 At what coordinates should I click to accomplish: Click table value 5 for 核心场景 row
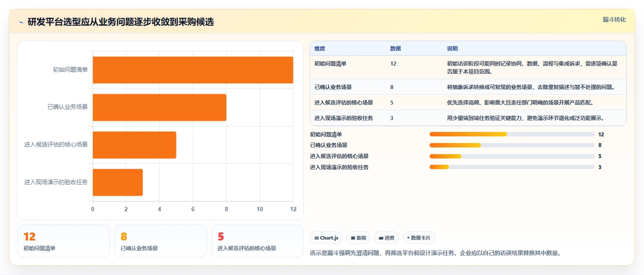(x=392, y=103)
